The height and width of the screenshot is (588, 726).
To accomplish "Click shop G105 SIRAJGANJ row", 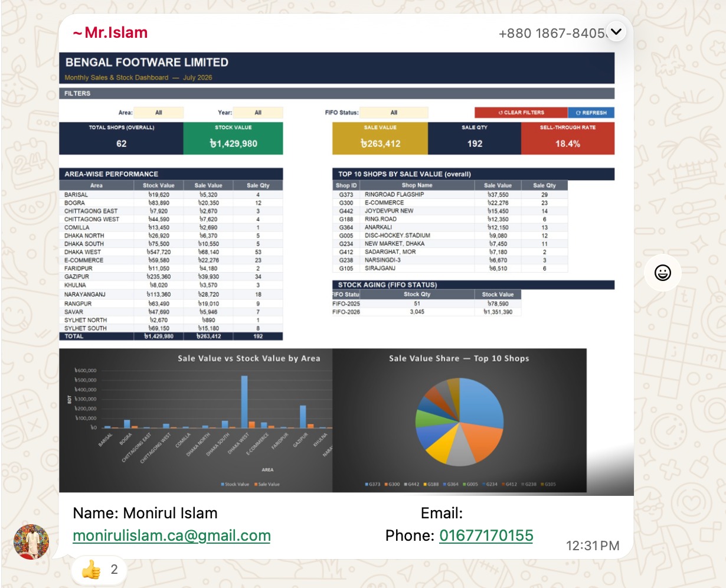I will pyautogui.click(x=450, y=269).
